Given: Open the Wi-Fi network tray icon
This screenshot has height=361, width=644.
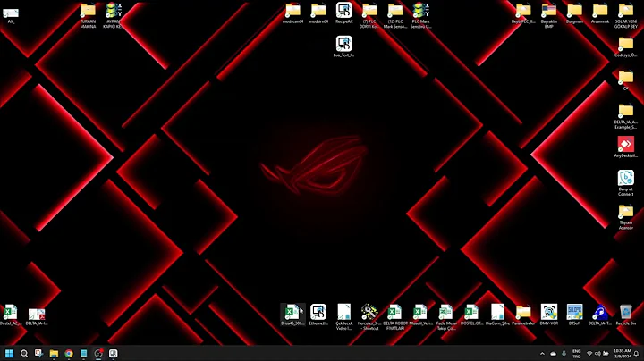Looking at the screenshot, I should tap(589, 354).
